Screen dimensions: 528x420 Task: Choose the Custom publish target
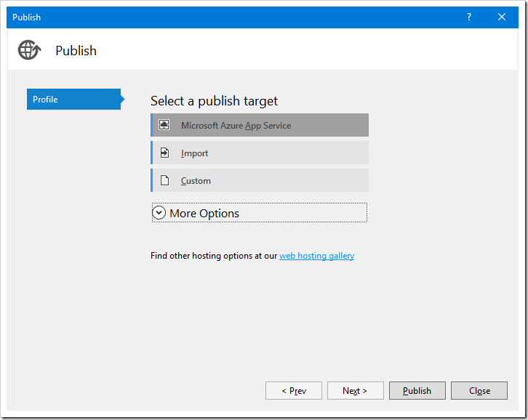tap(260, 180)
